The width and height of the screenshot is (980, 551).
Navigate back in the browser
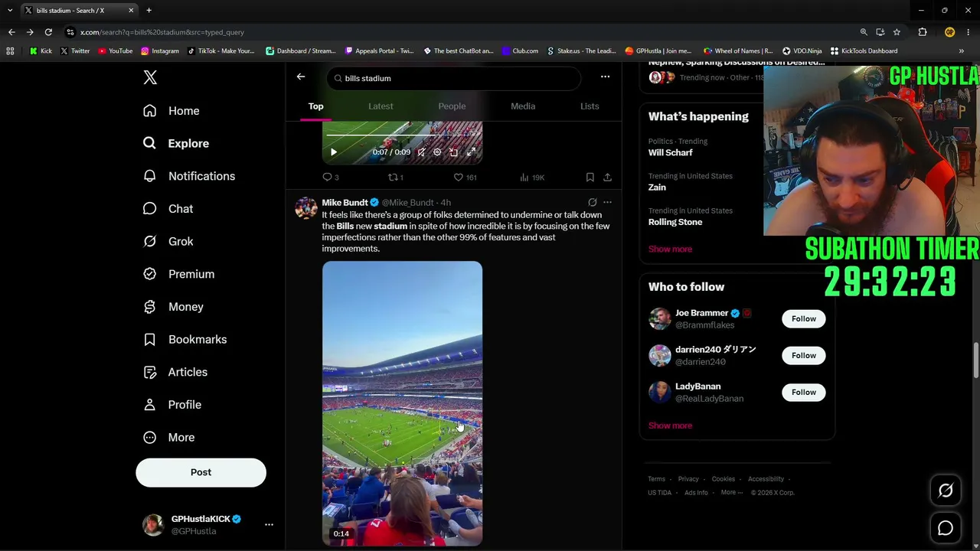pyautogui.click(x=11, y=32)
